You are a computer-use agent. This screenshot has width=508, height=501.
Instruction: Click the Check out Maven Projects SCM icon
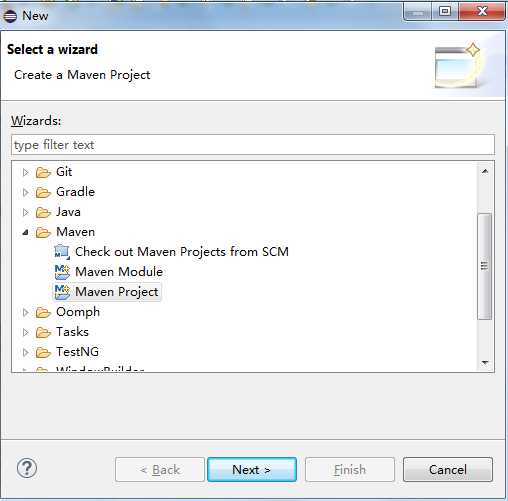(x=62, y=252)
